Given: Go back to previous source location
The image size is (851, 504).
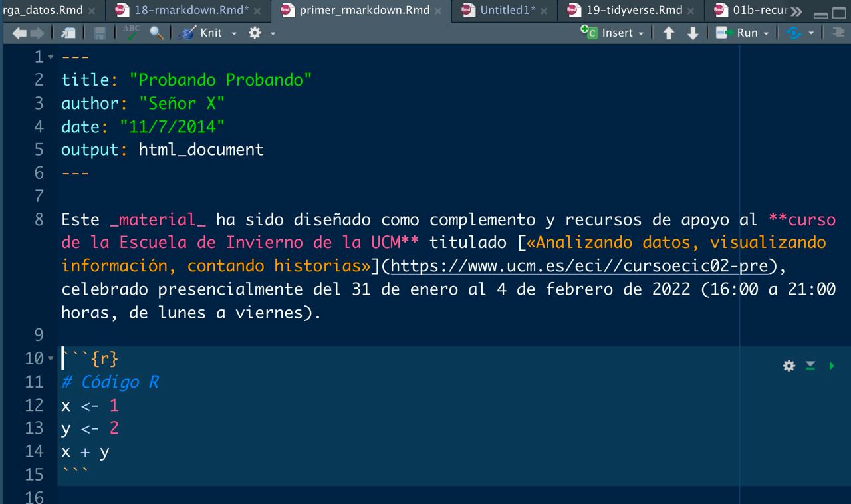Looking at the screenshot, I should click(20, 33).
